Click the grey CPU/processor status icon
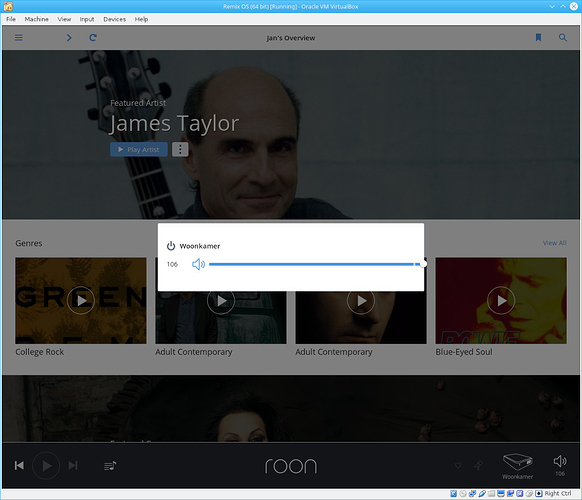Image resolution: width=582 pixels, height=500 pixels. (x=529, y=494)
